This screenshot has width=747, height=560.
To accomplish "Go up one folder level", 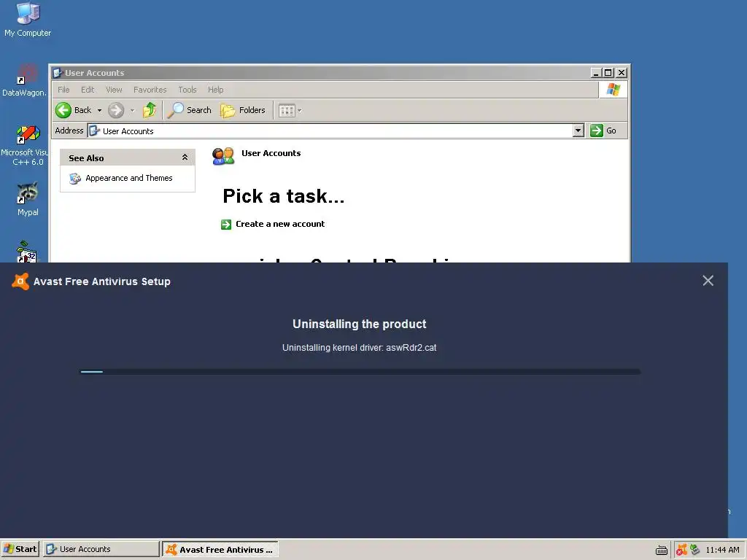I will (x=150, y=110).
